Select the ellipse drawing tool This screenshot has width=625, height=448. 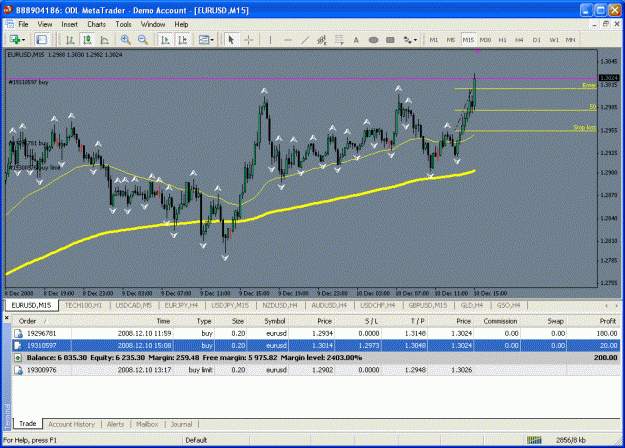[373, 40]
